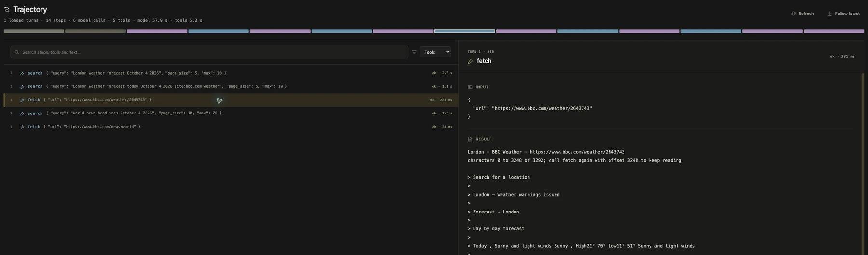Screen dimensions: 868x255
Task: Open the filter lines icon next to search
Action: tap(414, 52)
